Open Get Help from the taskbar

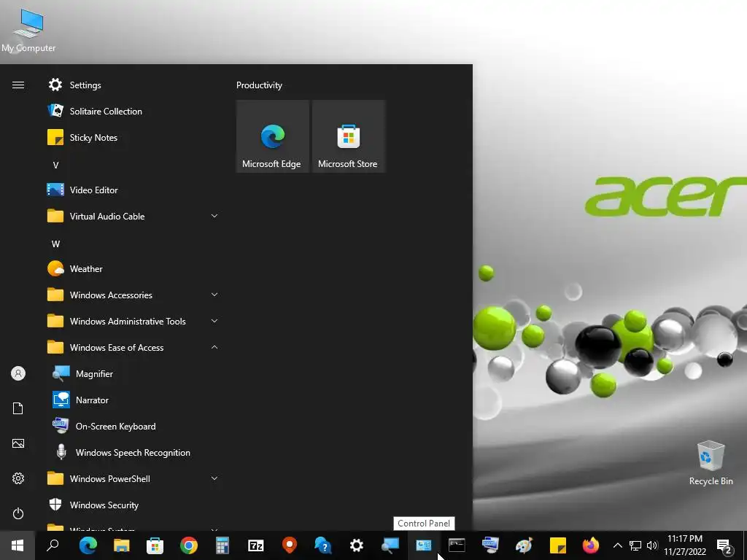pos(323,545)
